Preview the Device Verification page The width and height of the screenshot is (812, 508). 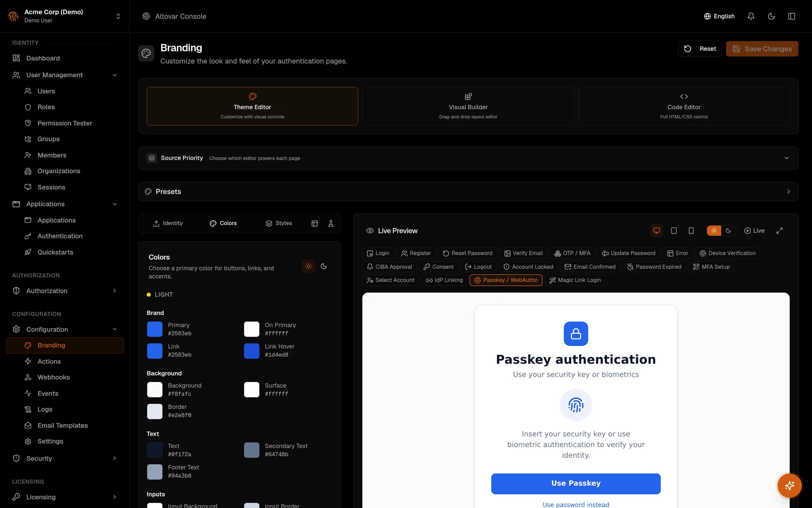pos(727,253)
